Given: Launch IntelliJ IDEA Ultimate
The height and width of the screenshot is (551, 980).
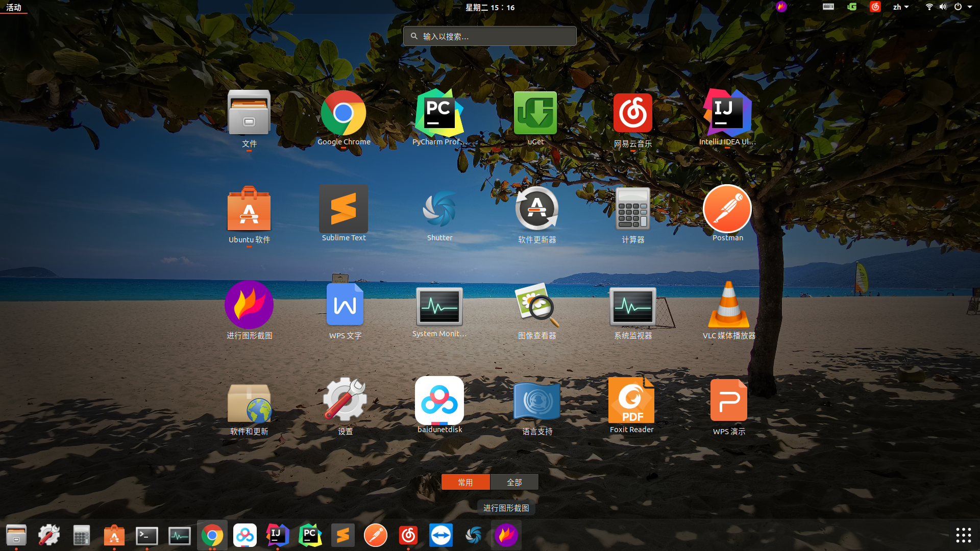Looking at the screenshot, I should [727, 113].
